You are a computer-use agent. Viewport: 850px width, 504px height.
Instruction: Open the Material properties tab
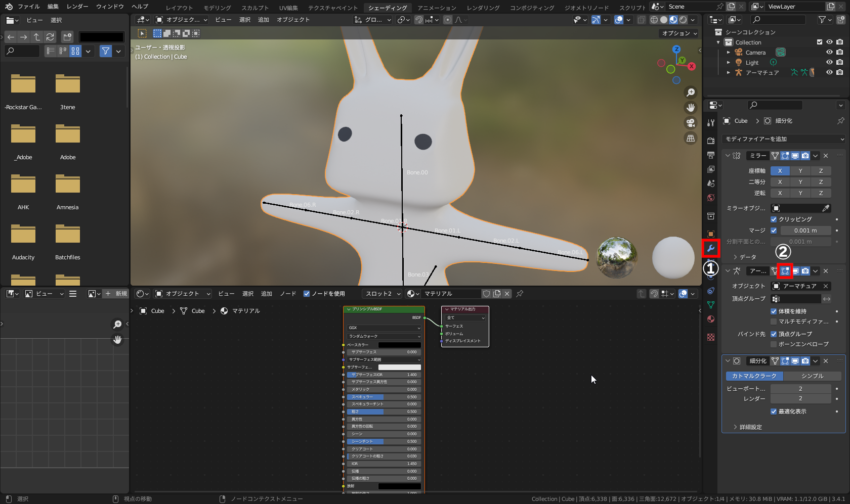pyautogui.click(x=711, y=319)
